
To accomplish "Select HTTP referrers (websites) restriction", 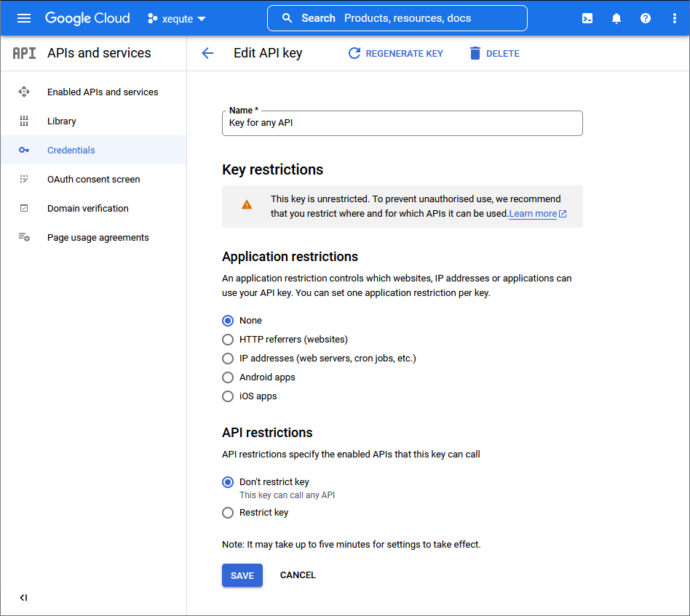I will click(x=228, y=340).
